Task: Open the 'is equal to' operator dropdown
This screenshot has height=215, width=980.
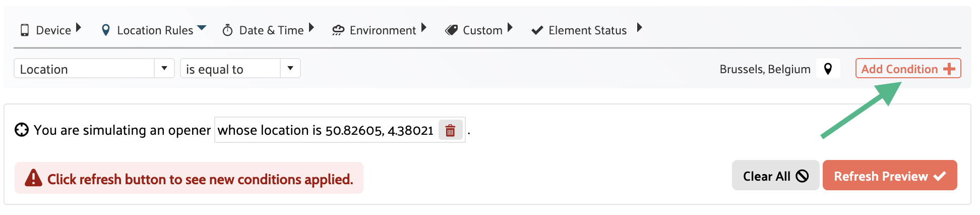Action: point(290,68)
